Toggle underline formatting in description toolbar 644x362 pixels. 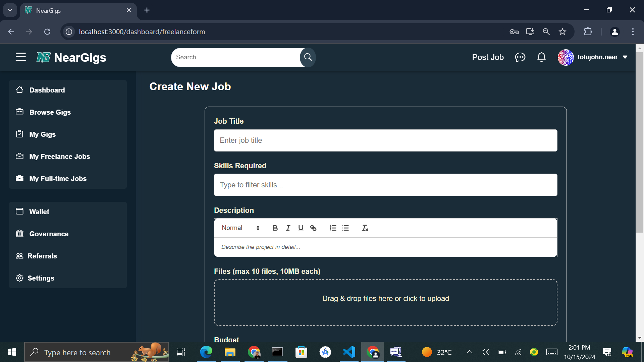301,228
